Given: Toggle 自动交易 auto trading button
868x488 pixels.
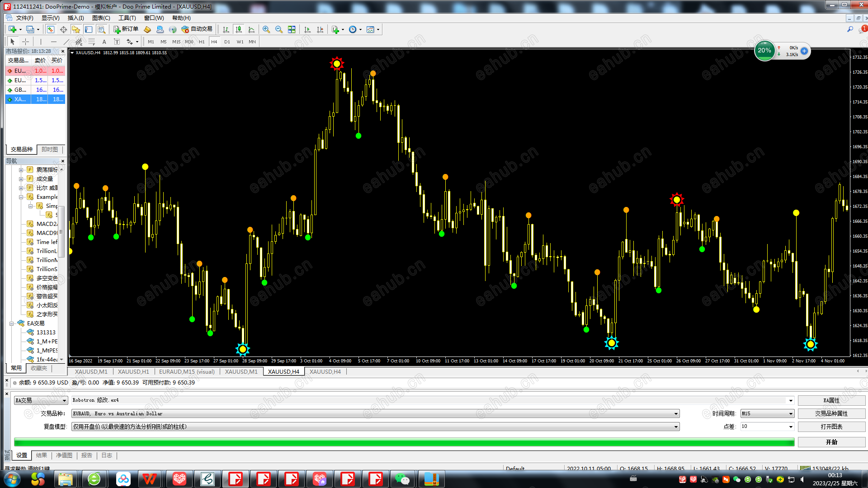Looking at the screenshot, I should point(197,29).
